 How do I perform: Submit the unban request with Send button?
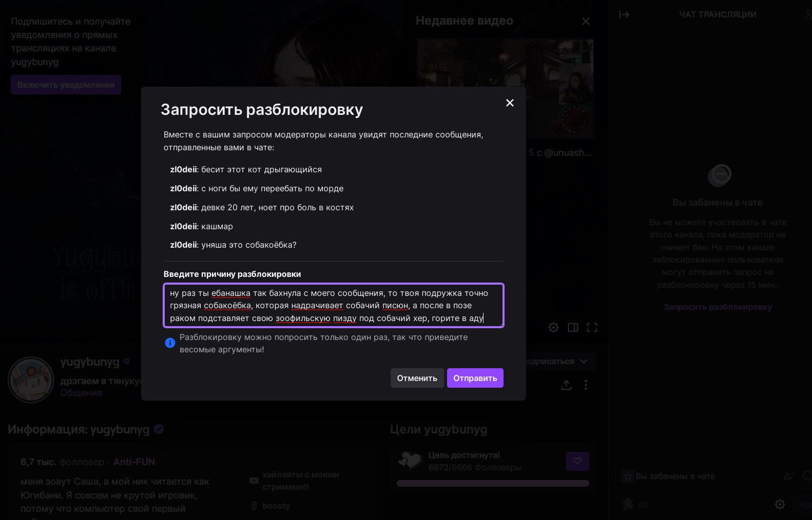click(x=475, y=378)
